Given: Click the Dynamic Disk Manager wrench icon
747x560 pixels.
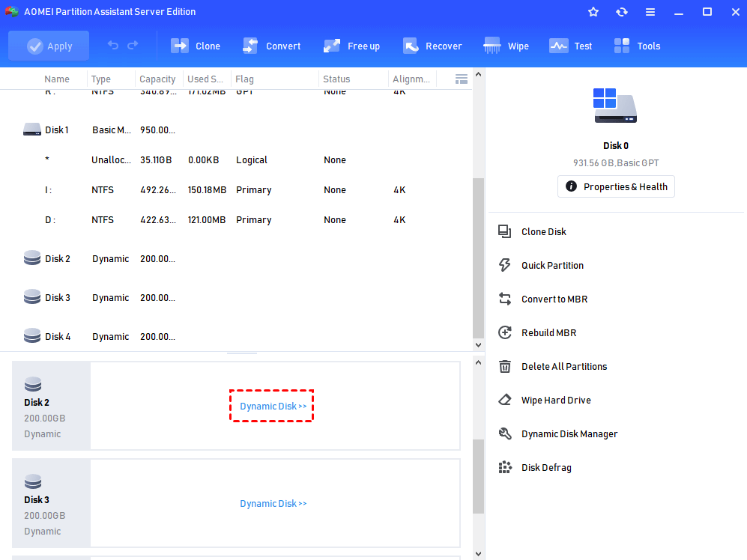Looking at the screenshot, I should (504, 433).
